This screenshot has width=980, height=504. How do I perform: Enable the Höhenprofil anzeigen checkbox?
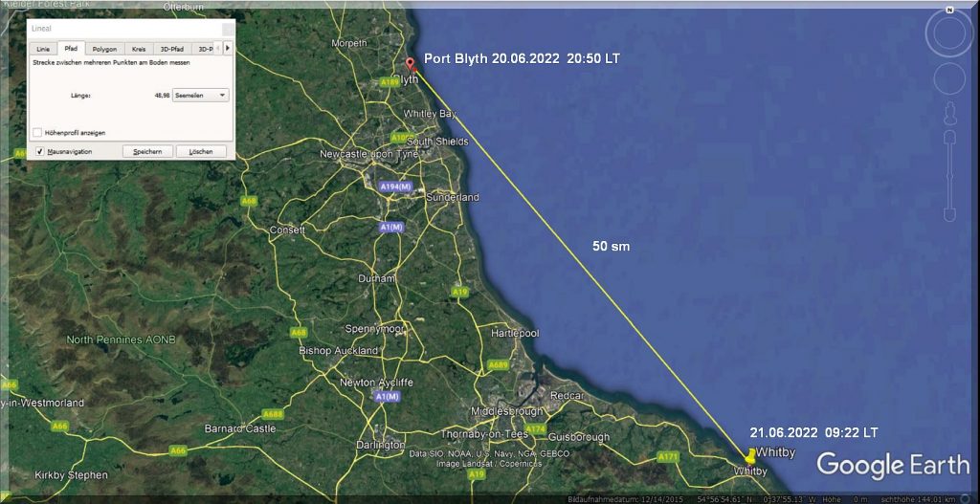37,132
